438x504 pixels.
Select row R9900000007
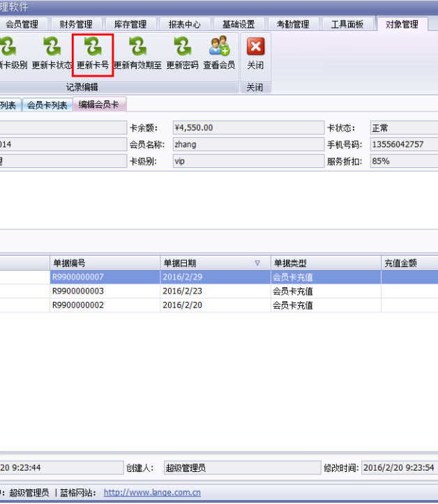pyautogui.click(x=219, y=277)
